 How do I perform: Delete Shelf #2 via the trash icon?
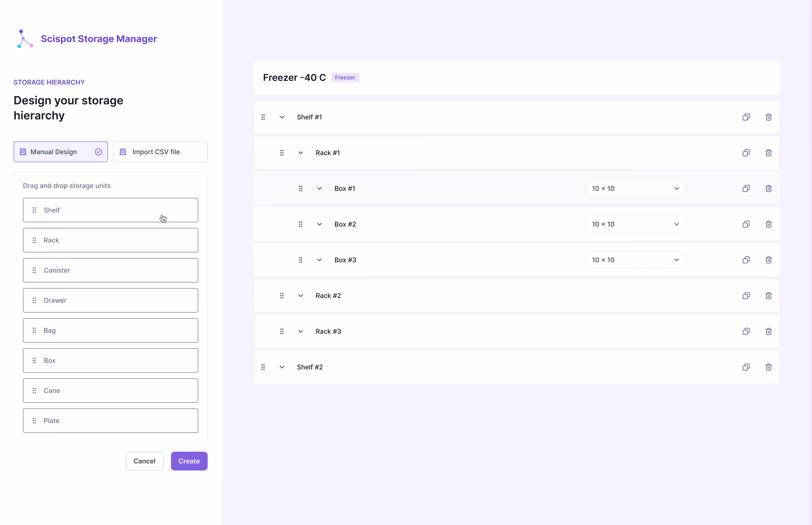(768, 367)
